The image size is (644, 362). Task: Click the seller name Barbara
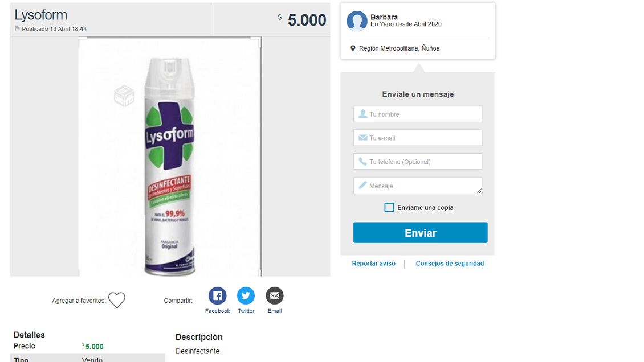384,17
